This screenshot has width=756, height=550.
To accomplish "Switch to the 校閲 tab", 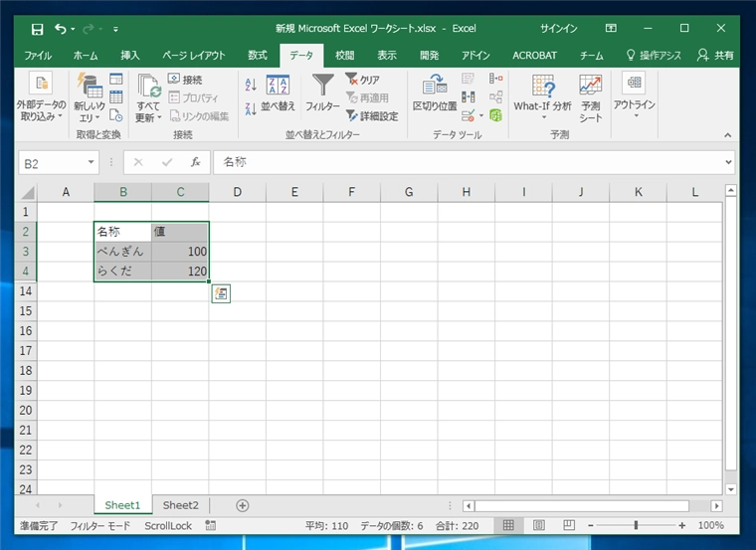I will [x=345, y=56].
